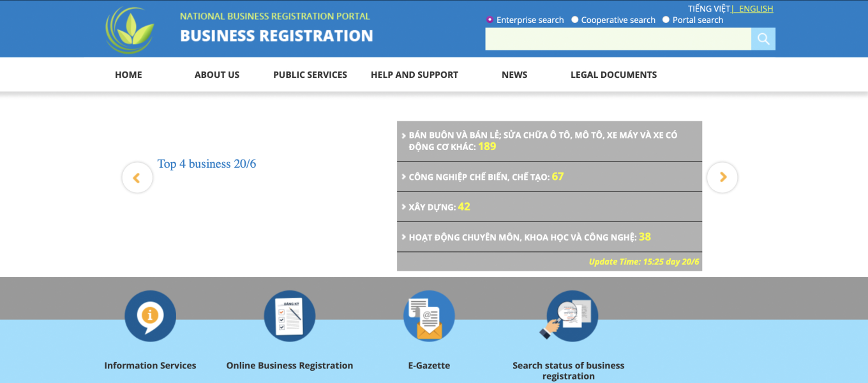Viewport: 868px width, 383px height.
Task: Select Cooperative search radio button
Action: [x=575, y=20]
